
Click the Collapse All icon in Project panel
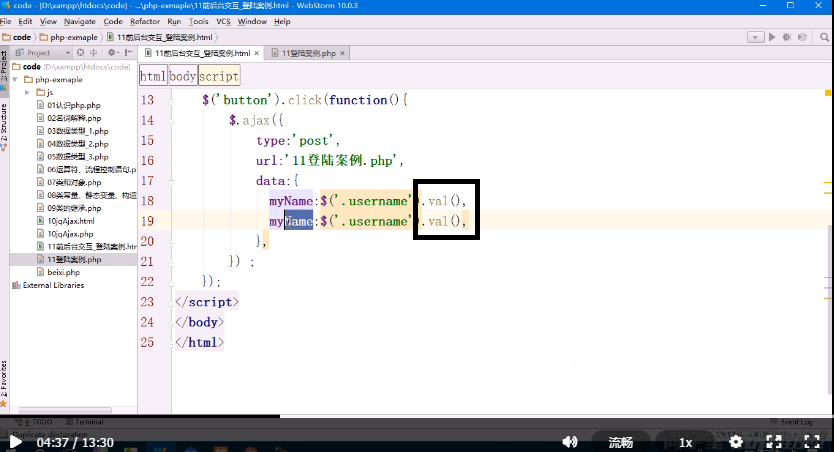(94, 53)
